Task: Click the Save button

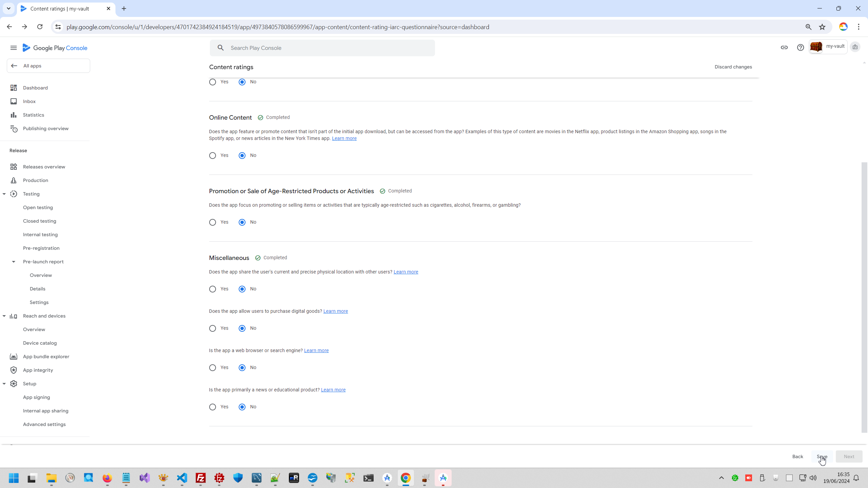Action: click(x=822, y=456)
